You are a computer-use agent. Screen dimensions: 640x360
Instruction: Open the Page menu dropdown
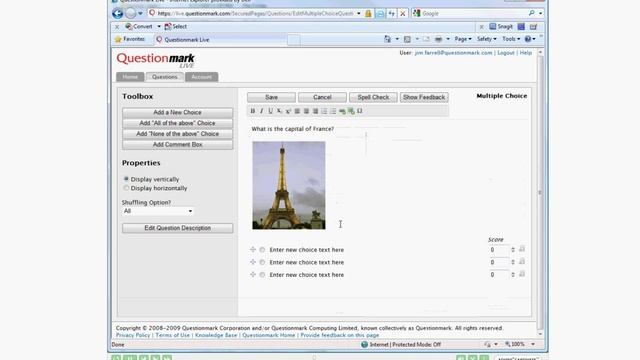tap(463, 39)
